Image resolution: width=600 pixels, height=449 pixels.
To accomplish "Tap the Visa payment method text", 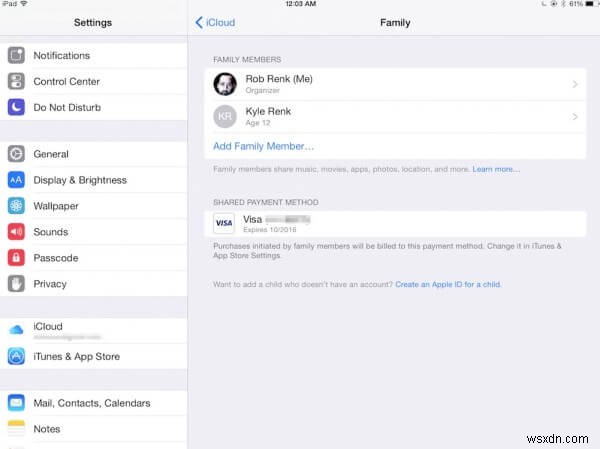I will (x=253, y=219).
